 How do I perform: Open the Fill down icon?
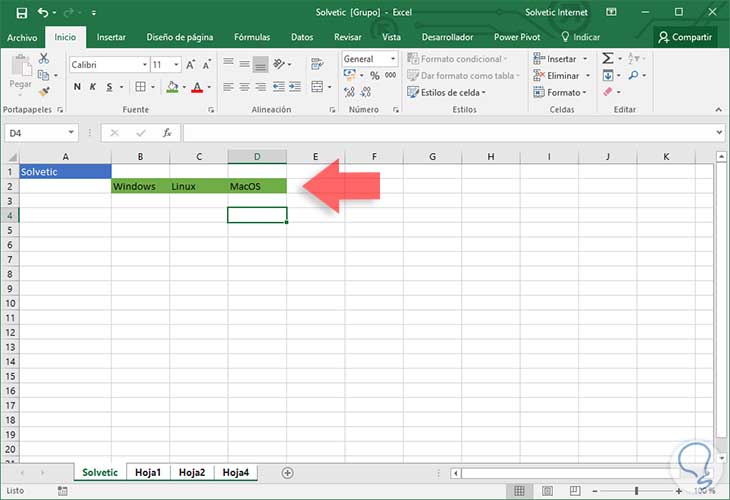click(608, 75)
